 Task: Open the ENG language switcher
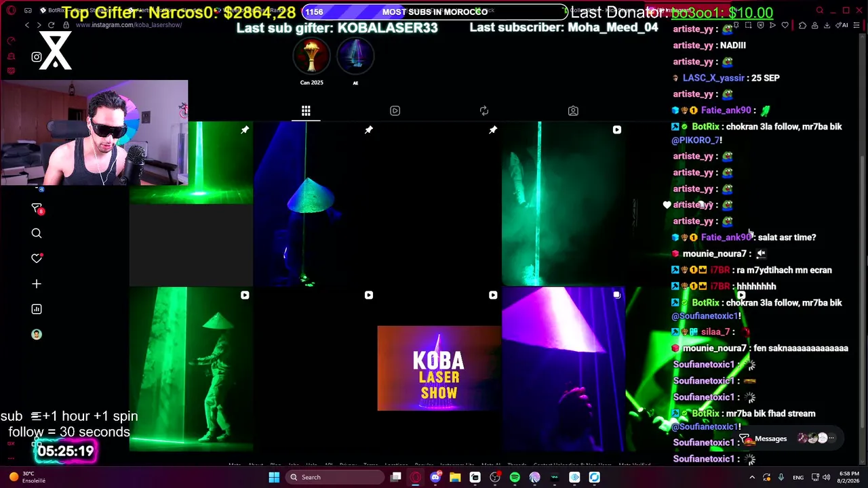pos(799,477)
